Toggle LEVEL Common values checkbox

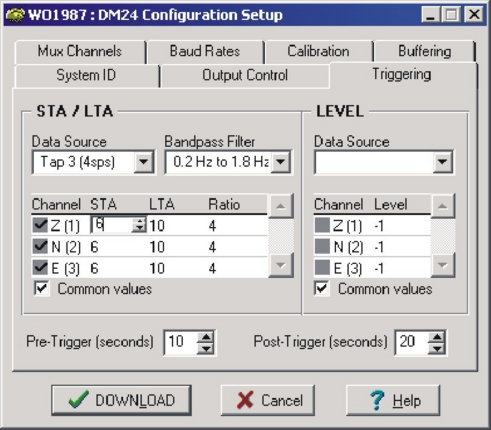click(322, 289)
